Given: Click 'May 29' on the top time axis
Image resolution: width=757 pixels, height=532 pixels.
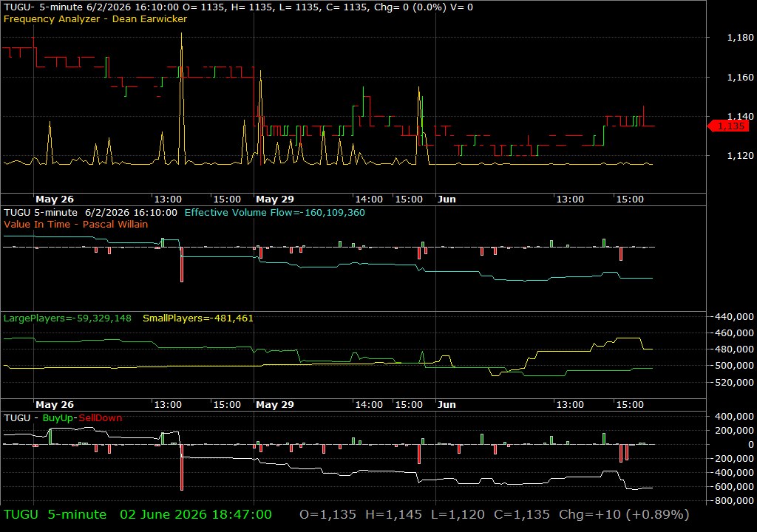Looking at the screenshot, I should coord(275,199).
